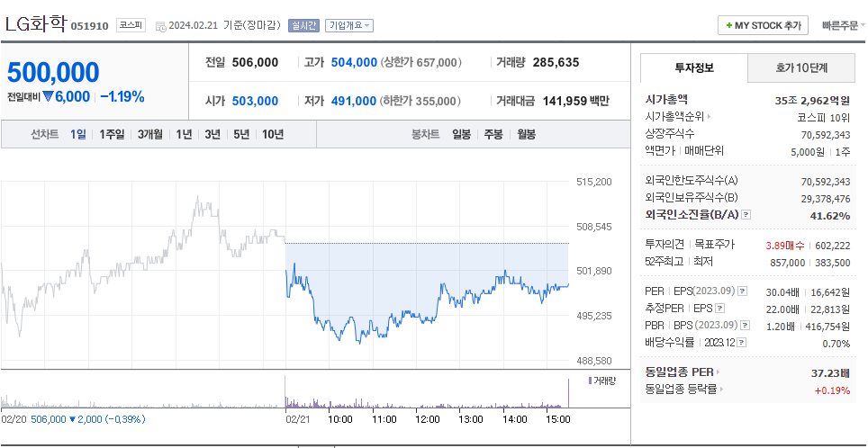Click the 외국인소진율 value 41.62%
868x448 pixels.
pos(830,216)
